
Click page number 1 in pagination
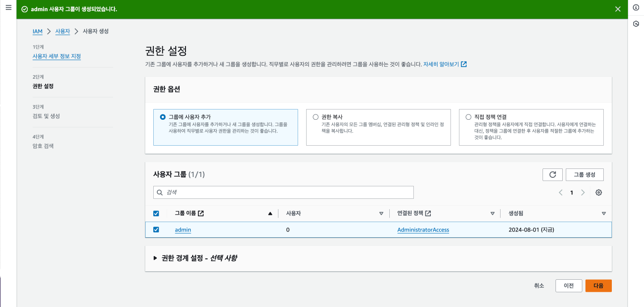pyautogui.click(x=572, y=193)
